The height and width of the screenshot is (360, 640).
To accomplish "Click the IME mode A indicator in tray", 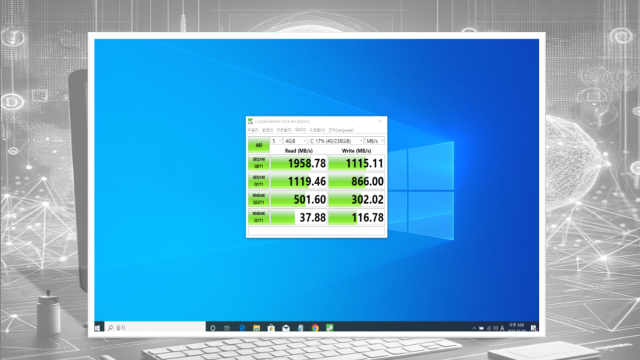I will pos(502,328).
